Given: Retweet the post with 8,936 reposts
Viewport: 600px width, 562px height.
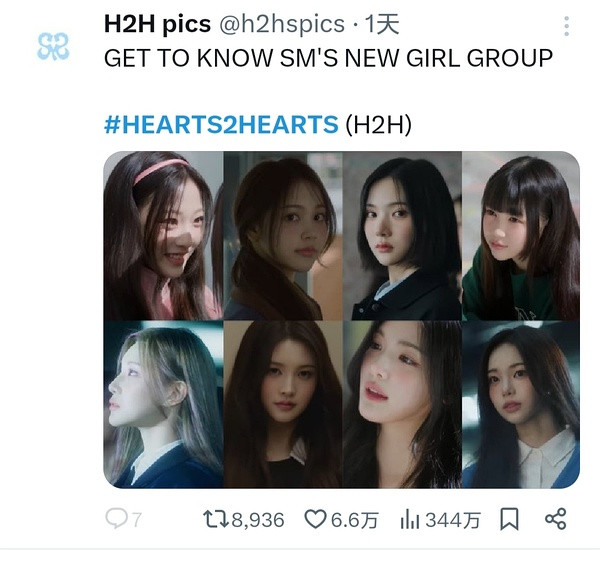Looking at the screenshot, I should click(x=216, y=519).
